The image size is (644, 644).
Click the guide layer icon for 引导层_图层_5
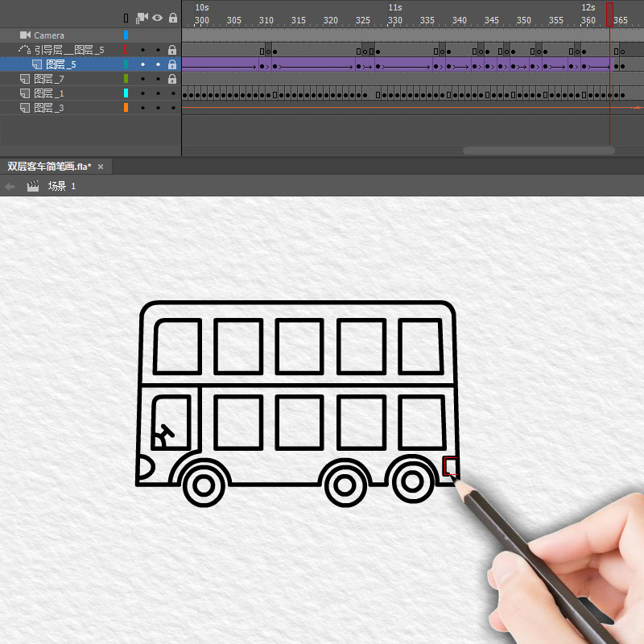click(x=24, y=50)
